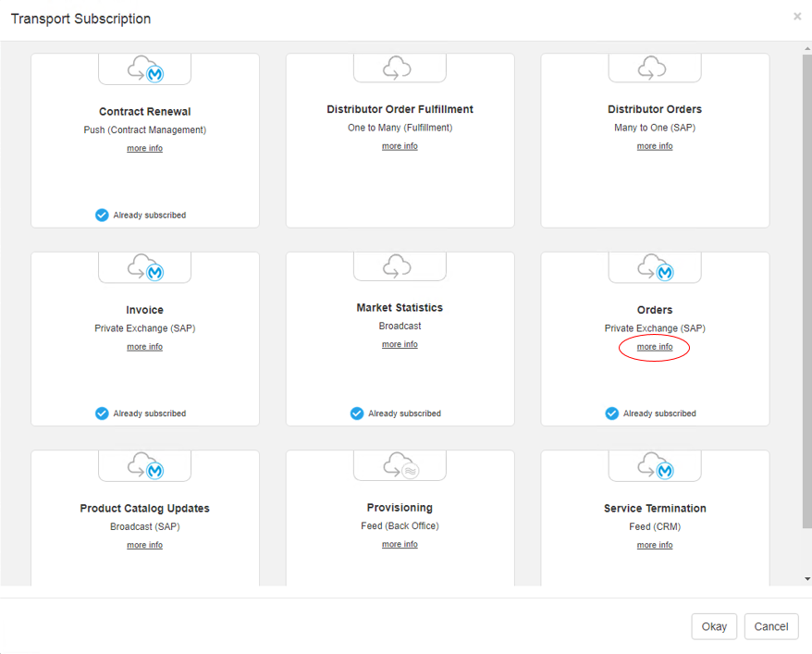The image size is (812, 654).
Task: Open more info for Orders
Action: click(x=655, y=347)
